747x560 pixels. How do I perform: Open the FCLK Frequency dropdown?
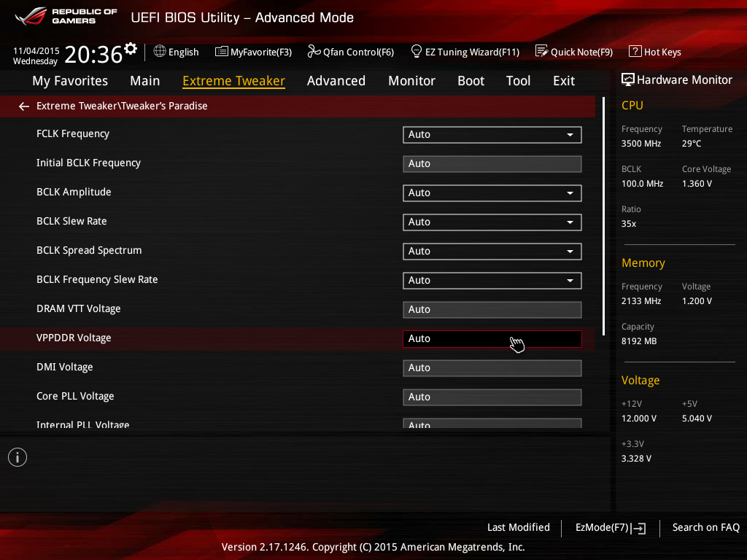pos(492,135)
